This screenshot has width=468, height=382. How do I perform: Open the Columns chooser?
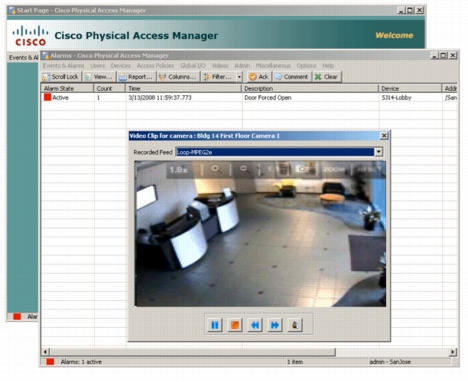coord(178,77)
